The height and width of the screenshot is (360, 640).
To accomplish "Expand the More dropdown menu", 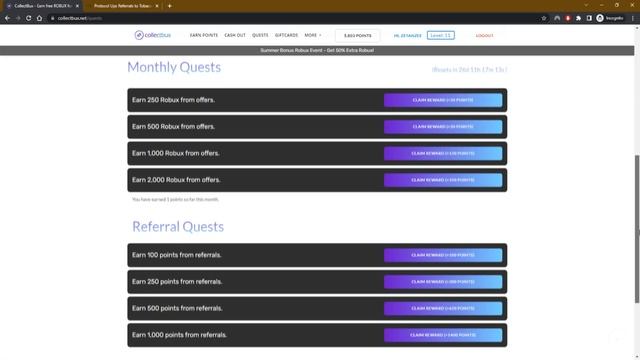I will [x=313, y=36].
